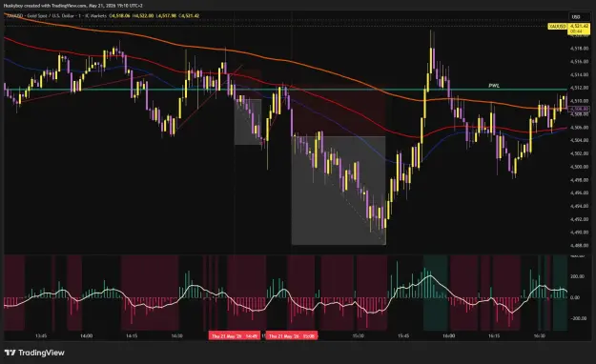Click the red 'Thu 21 May '26 14:49' time marker
This screenshot has height=364, width=596.
point(235,336)
